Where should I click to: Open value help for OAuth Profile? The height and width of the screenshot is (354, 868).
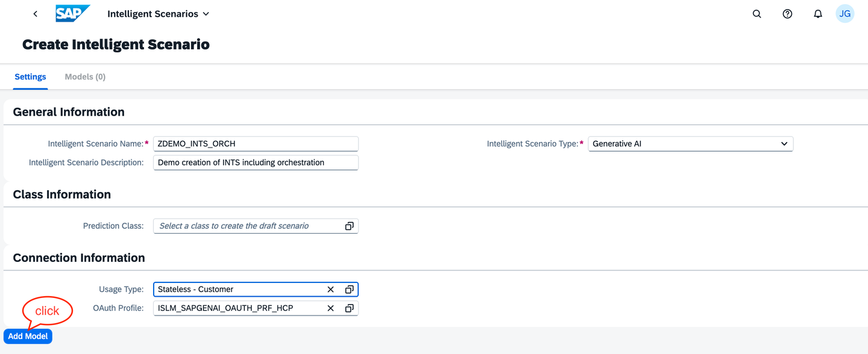tap(349, 308)
